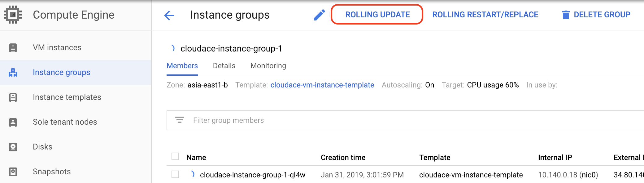
Task: Click the Compute Engine title text
Action: click(73, 15)
